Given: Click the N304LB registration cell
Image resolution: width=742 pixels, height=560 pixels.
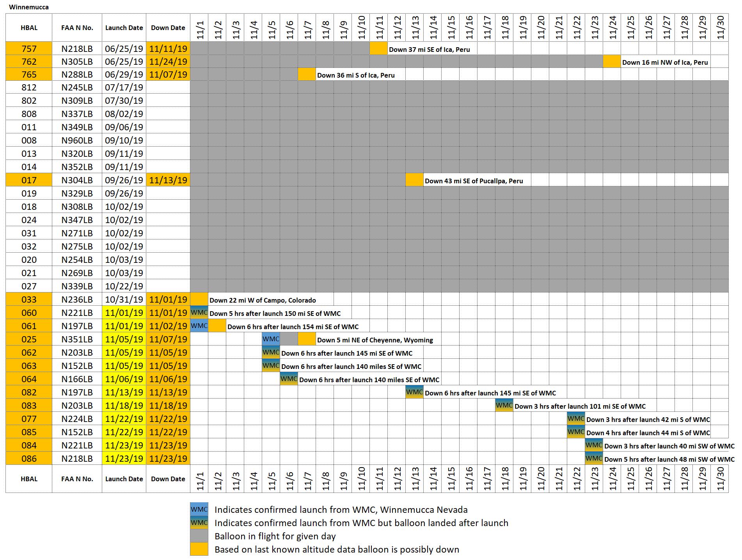Looking at the screenshot, I should (77, 180).
